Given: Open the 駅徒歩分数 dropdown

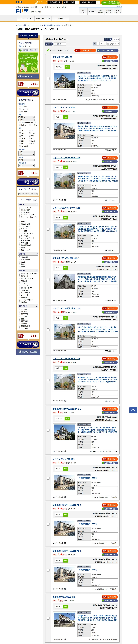Looking at the screenshot, I should tap(27, 166).
